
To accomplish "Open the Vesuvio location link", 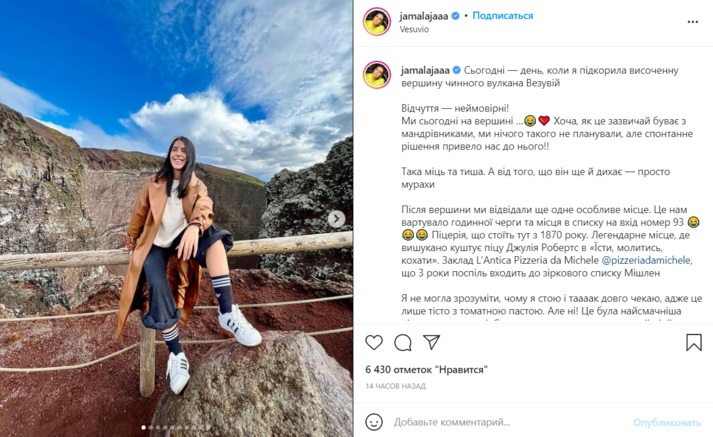I will pyautogui.click(x=414, y=29).
